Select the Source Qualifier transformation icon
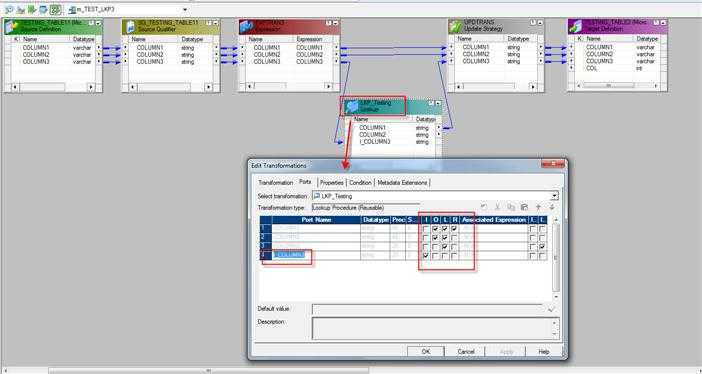The width and height of the screenshot is (702, 374). (129, 26)
